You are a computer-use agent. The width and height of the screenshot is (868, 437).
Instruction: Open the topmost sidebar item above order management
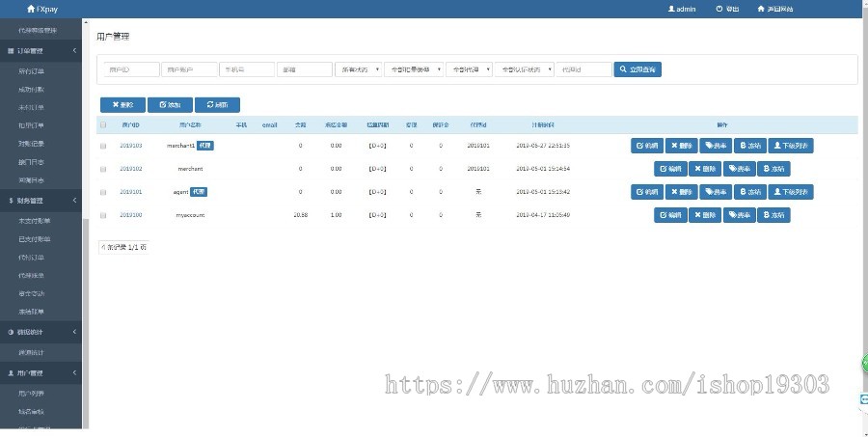[x=37, y=31]
